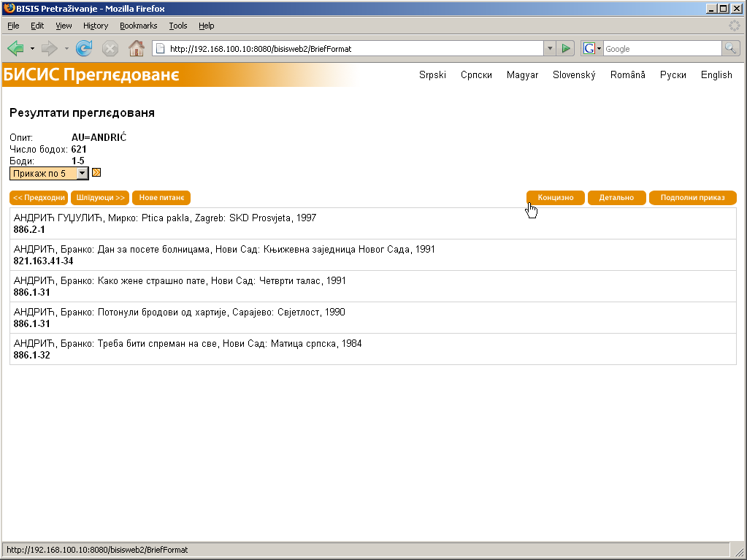Click in the Google search box
747x560 pixels.
tap(662, 48)
